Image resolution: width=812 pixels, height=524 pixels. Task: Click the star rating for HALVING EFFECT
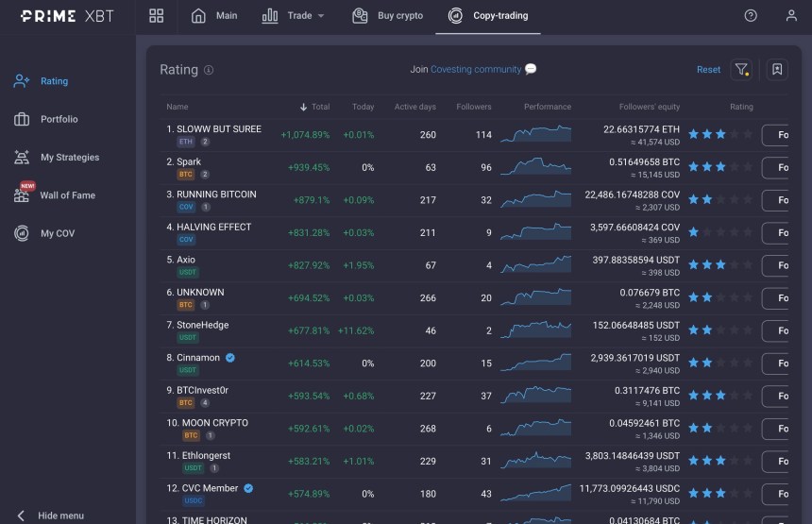[720, 232]
